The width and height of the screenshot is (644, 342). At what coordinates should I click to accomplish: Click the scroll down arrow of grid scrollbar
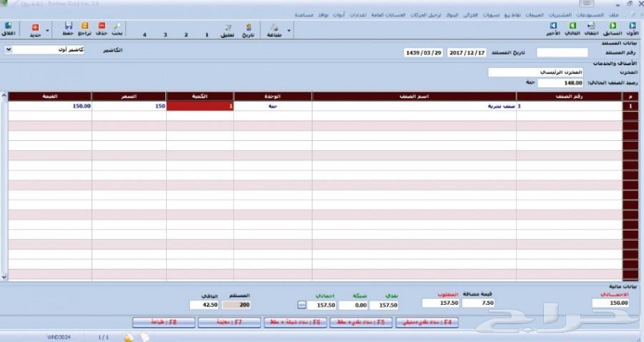coord(4,277)
